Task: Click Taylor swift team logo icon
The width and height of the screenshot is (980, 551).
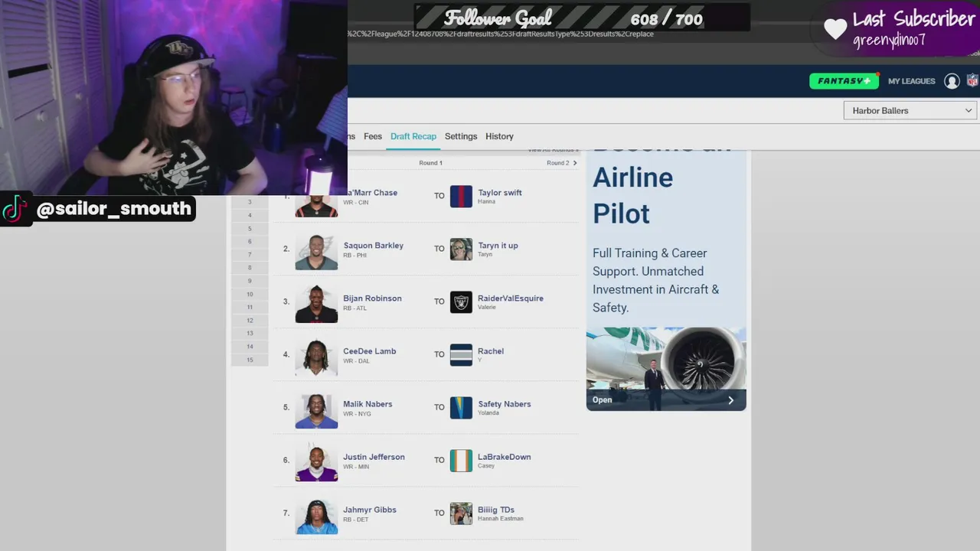Action: (x=461, y=196)
